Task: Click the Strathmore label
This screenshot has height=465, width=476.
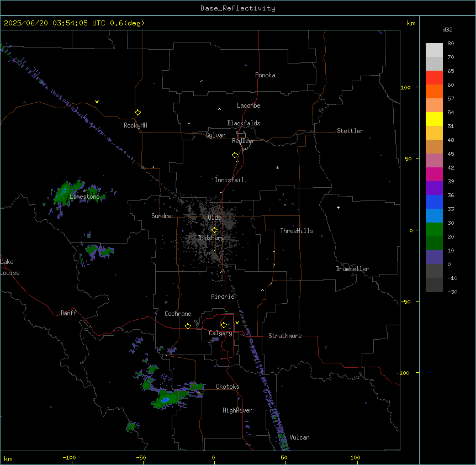Action: (285, 336)
